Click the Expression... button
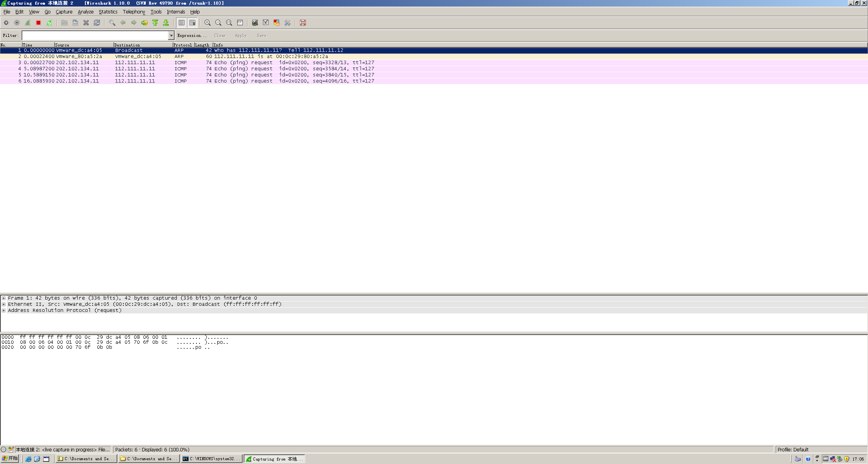Image resolution: width=868 pixels, height=464 pixels. (191, 35)
